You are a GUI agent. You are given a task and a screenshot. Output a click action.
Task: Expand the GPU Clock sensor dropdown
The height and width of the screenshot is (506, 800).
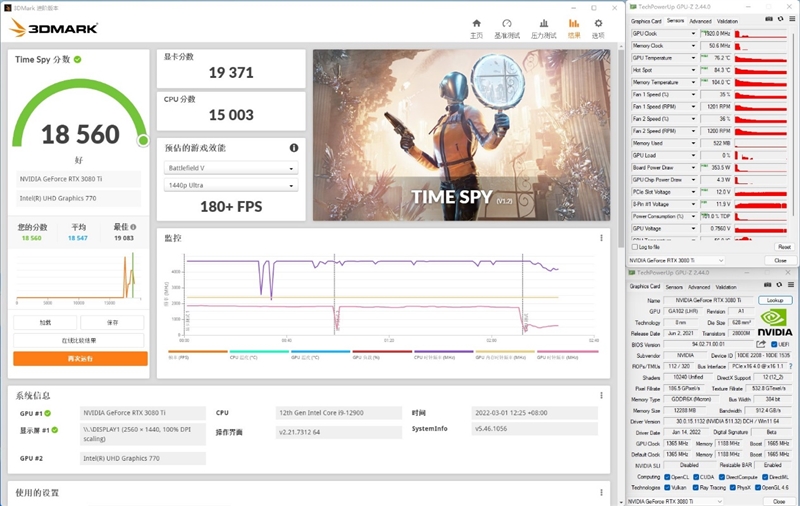click(693, 34)
